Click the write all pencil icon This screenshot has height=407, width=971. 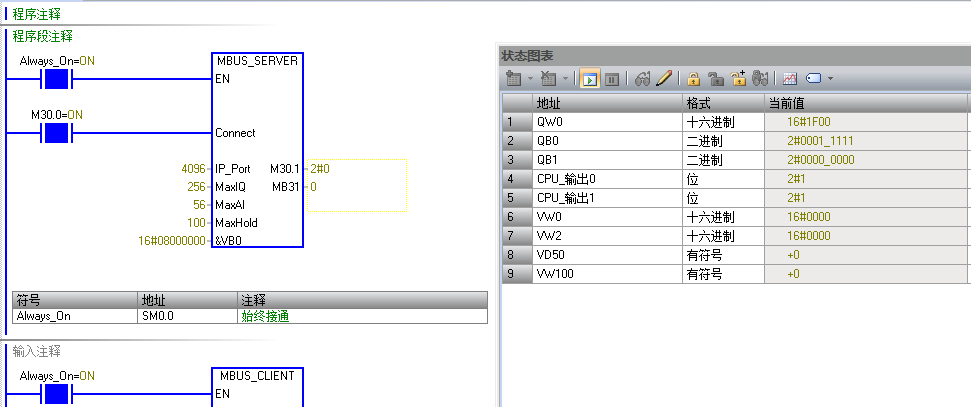point(664,78)
